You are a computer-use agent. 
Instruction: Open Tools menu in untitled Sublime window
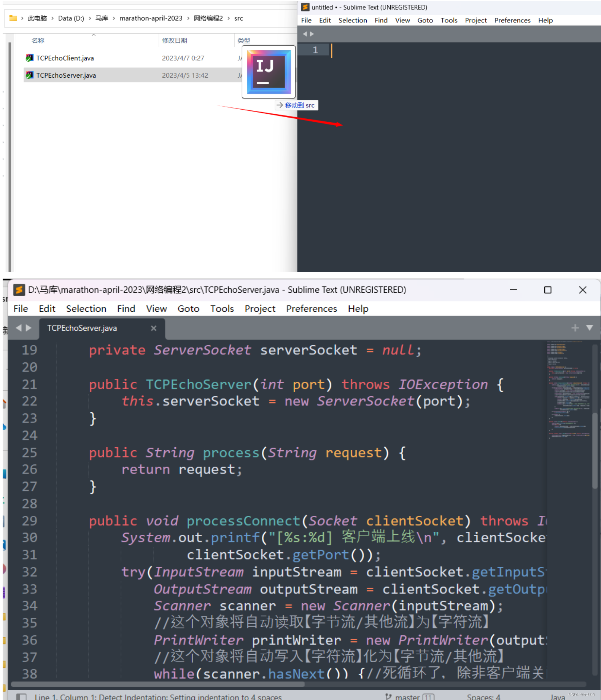tap(449, 20)
